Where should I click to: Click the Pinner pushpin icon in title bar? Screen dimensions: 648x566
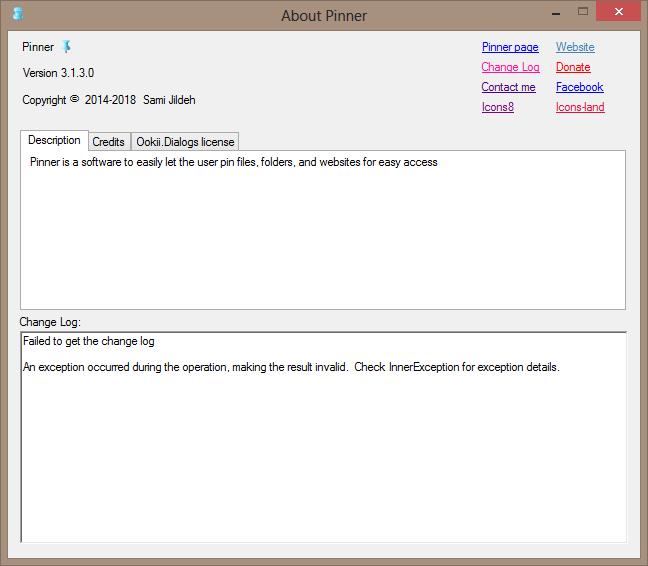tap(18, 14)
